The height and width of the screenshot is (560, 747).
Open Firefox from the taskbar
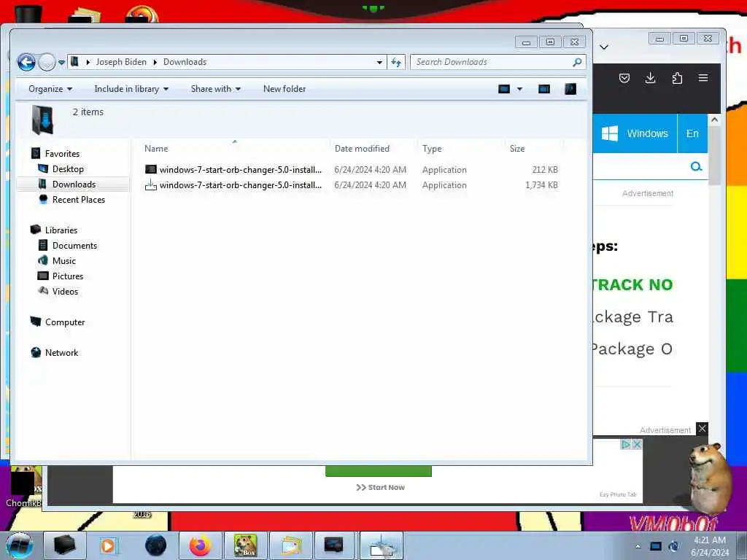[x=200, y=545]
